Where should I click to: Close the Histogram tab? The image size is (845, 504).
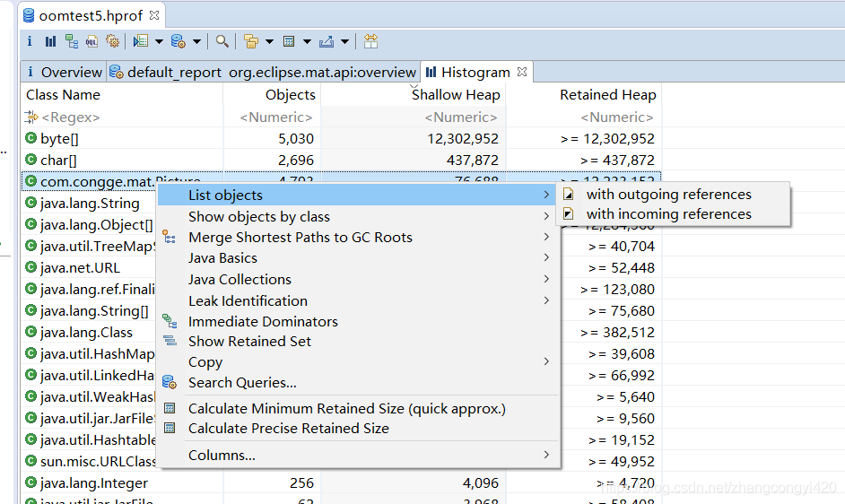click(x=522, y=72)
